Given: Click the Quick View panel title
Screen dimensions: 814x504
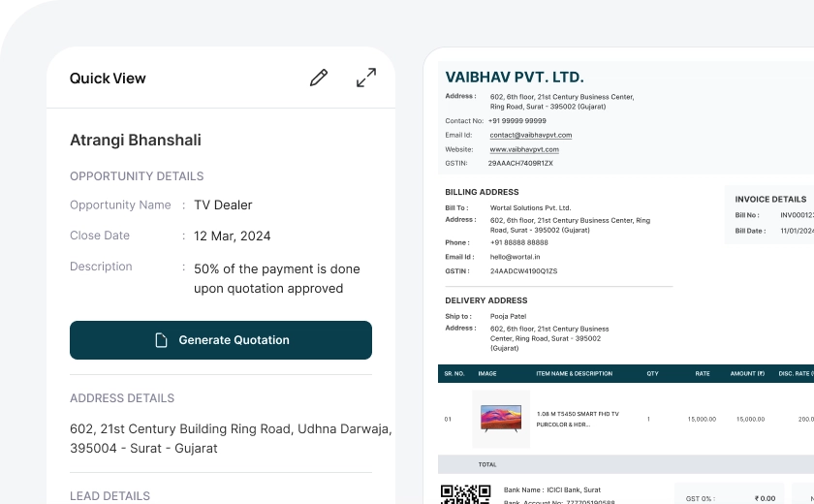Looking at the screenshot, I should tap(108, 79).
